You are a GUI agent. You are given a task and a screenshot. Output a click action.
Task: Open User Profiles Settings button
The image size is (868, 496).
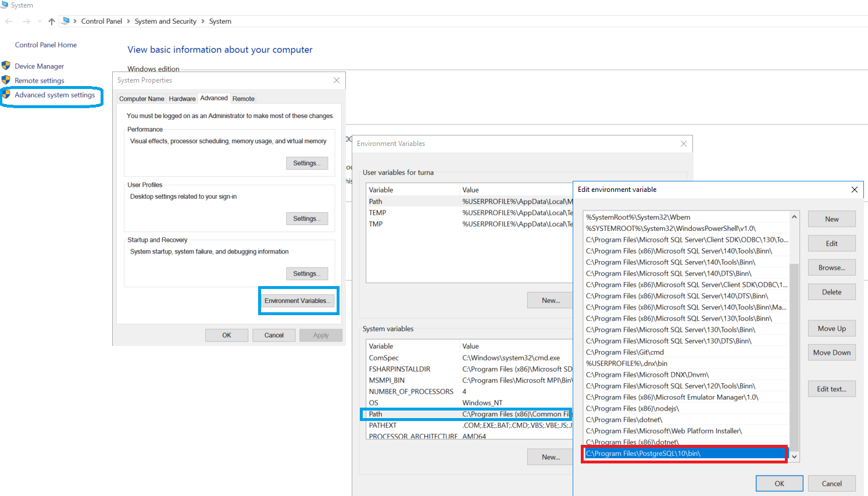click(307, 219)
